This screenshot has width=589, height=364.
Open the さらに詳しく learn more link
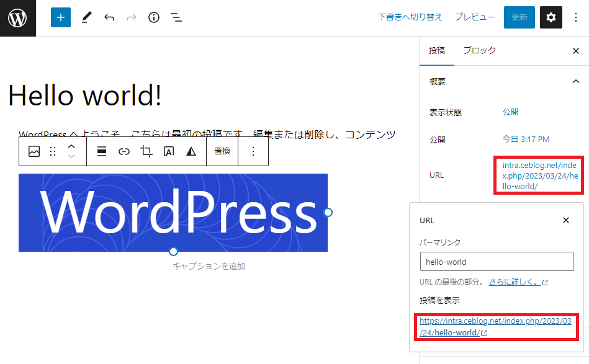(518, 282)
